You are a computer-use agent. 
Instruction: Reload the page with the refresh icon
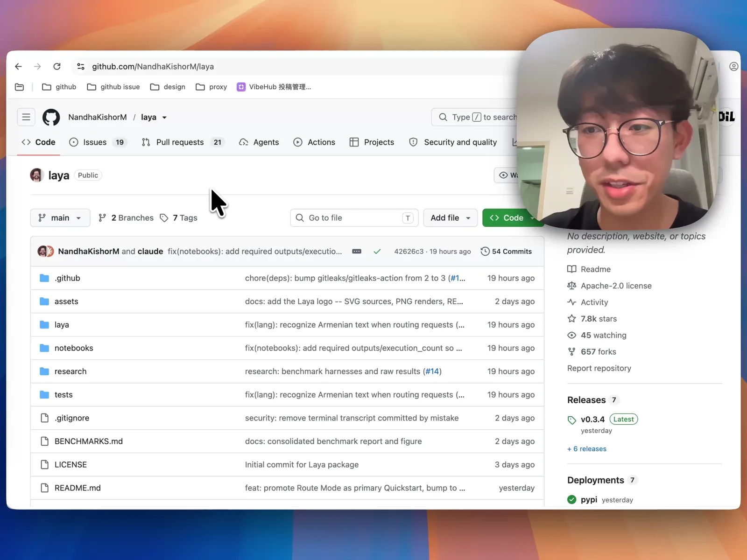(x=57, y=66)
